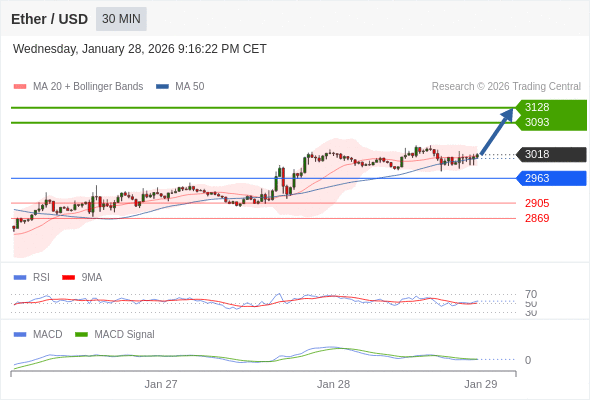Click the 3128 resistance price tag
The width and height of the screenshot is (590, 400).
click(x=551, y=107)
